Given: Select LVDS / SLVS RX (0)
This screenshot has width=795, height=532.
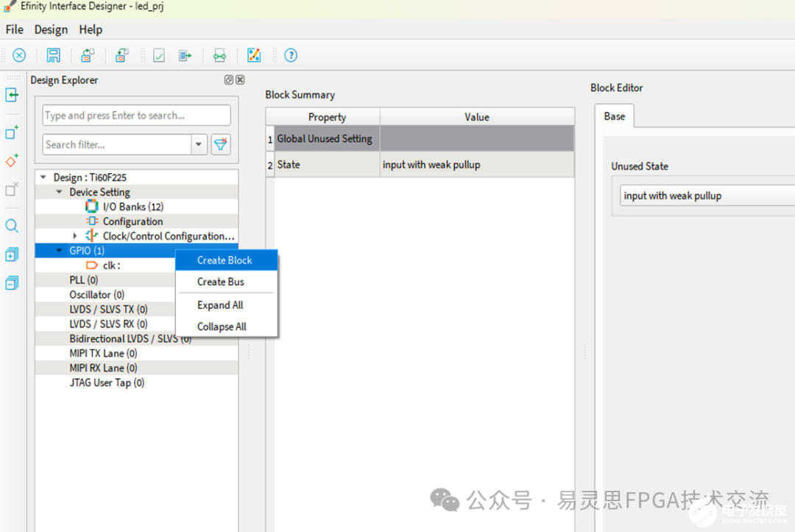Looking at the screenshot, I should (108, 324).
